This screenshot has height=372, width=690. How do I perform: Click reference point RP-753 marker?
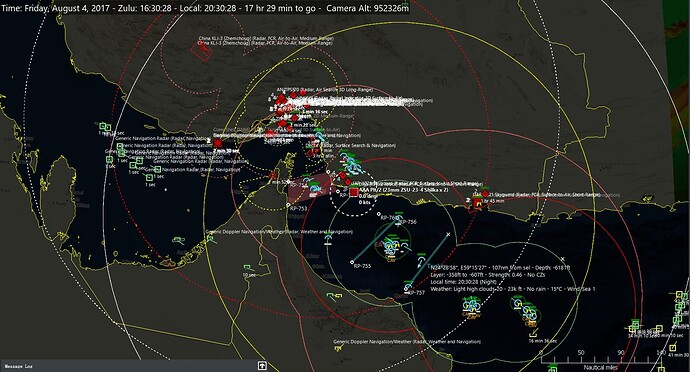(288, 205)
